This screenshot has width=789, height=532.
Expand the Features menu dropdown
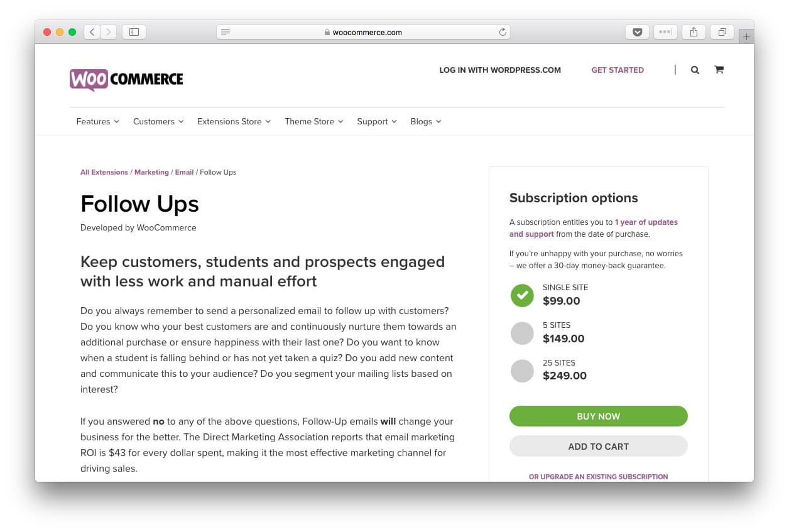click(x=97, y=121)
